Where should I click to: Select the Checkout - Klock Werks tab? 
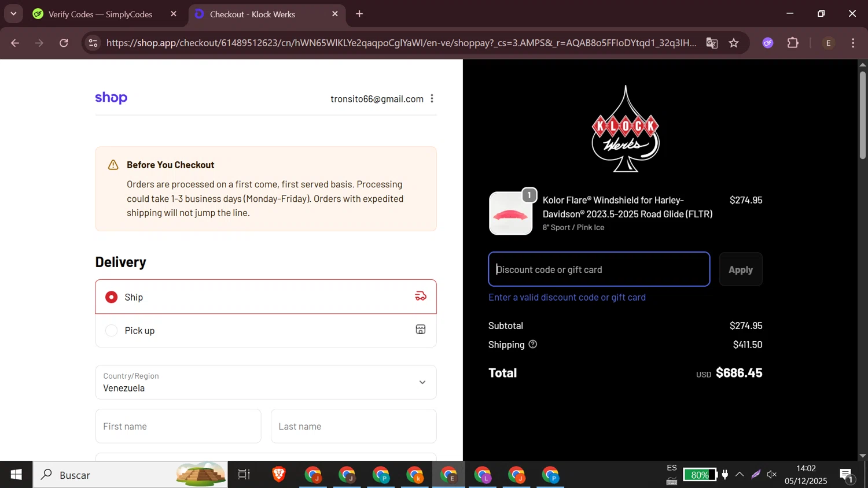(266, 14)
